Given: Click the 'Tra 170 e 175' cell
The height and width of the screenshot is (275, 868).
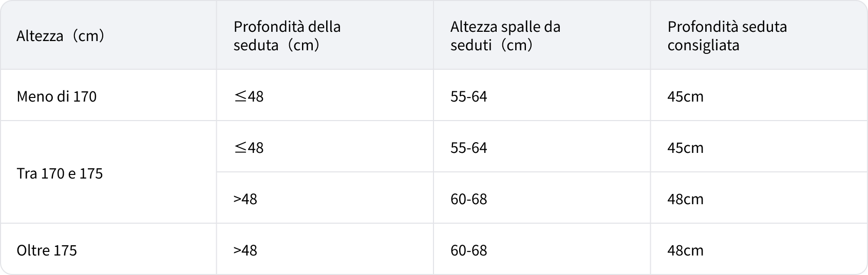Looking at the screenshot, I should pyautogui.click(x=60, y=173).
